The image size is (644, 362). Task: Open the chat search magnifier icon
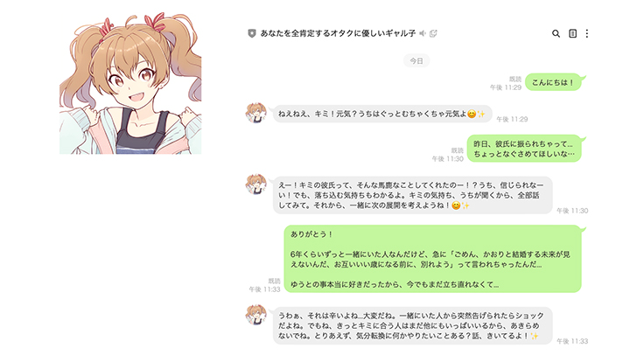556,33
